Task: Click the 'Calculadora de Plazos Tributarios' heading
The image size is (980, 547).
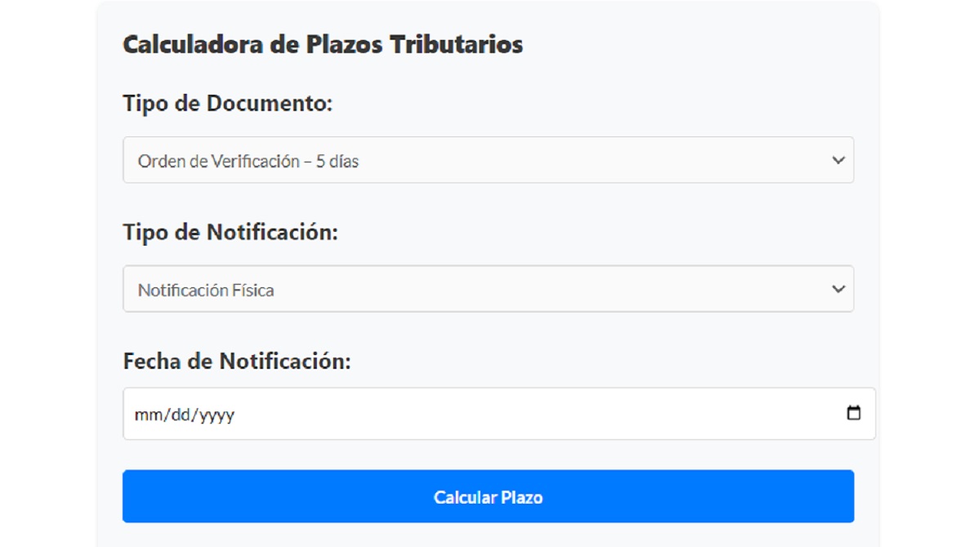Action: click(x=323, y=44)
